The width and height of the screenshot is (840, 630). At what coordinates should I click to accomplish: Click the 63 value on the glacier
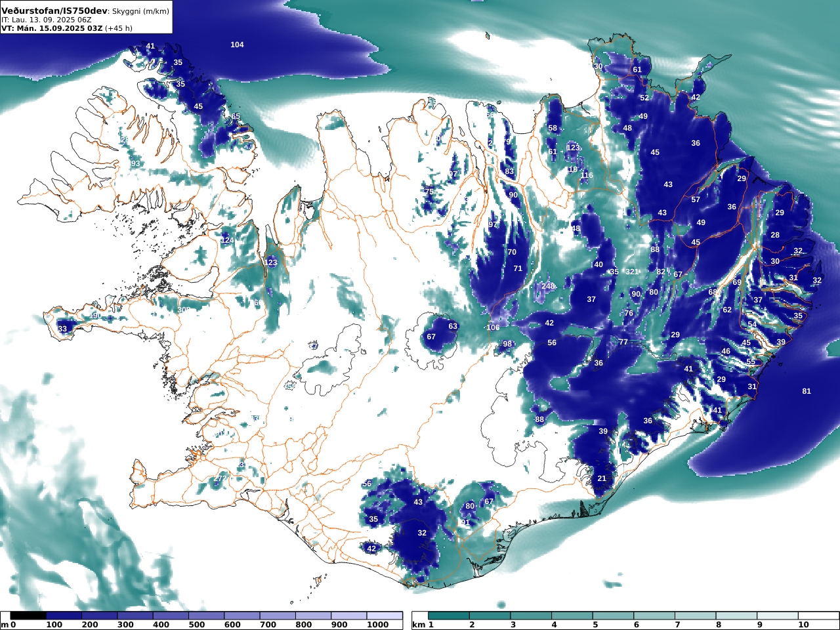(x=453, y=326)
